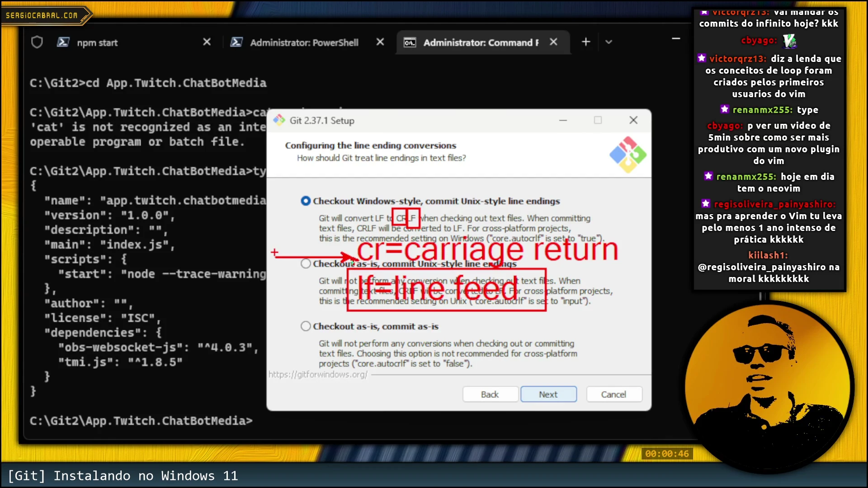Click Git logo icon in Setup title bar

[279, 120]
